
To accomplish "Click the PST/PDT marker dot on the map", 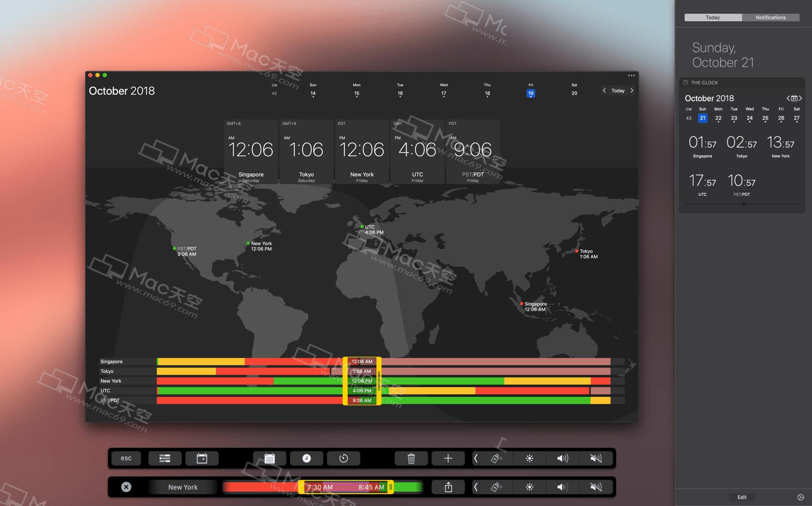I will click(174, 248).
